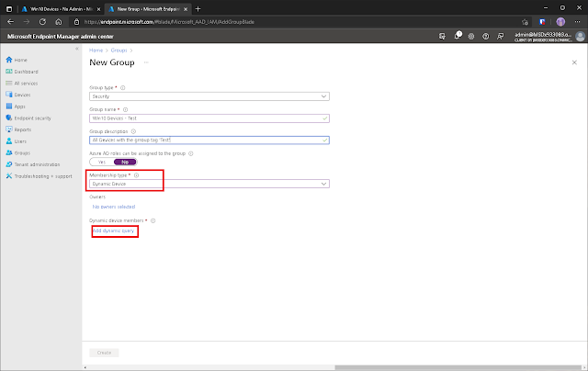
Task: Show Membership type info tooltip
Action: click(x=137, y=175)
